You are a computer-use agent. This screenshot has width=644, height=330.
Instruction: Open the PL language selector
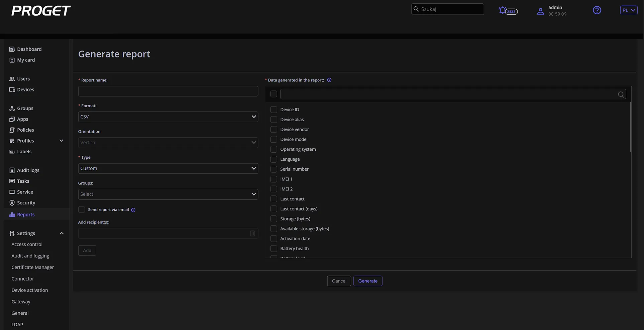[x=629, y=10]
